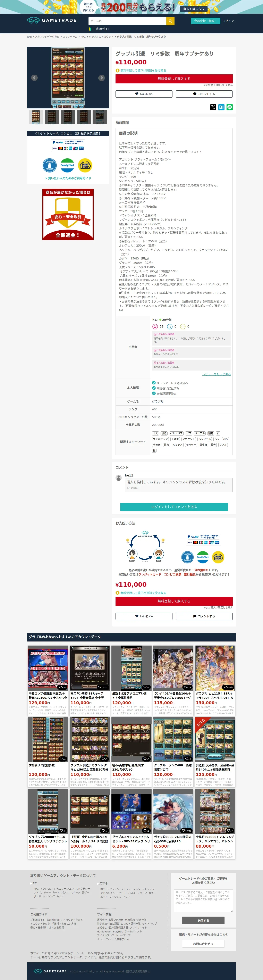Click the 詳しくはこちら banner button

tap(194, 9)
